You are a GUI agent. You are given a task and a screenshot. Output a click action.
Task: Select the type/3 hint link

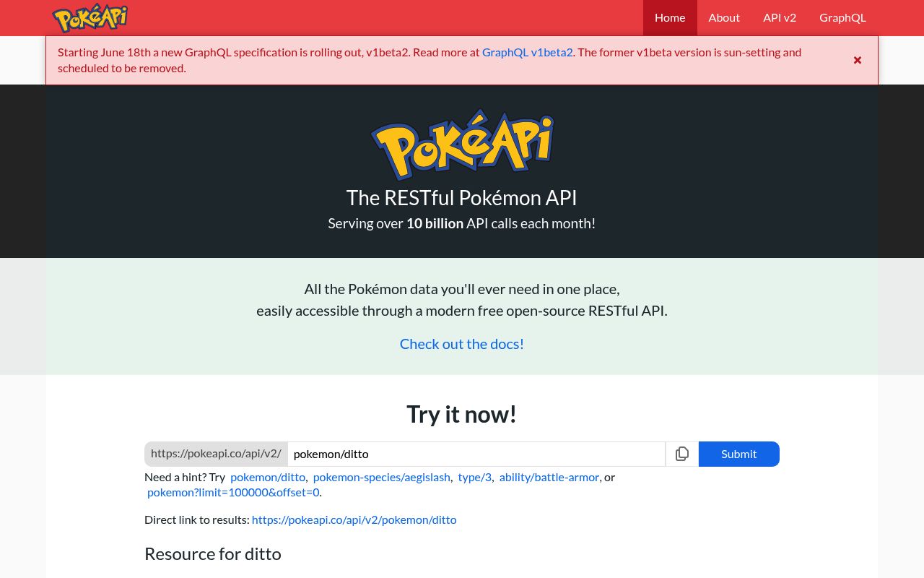tap(474, 477)
